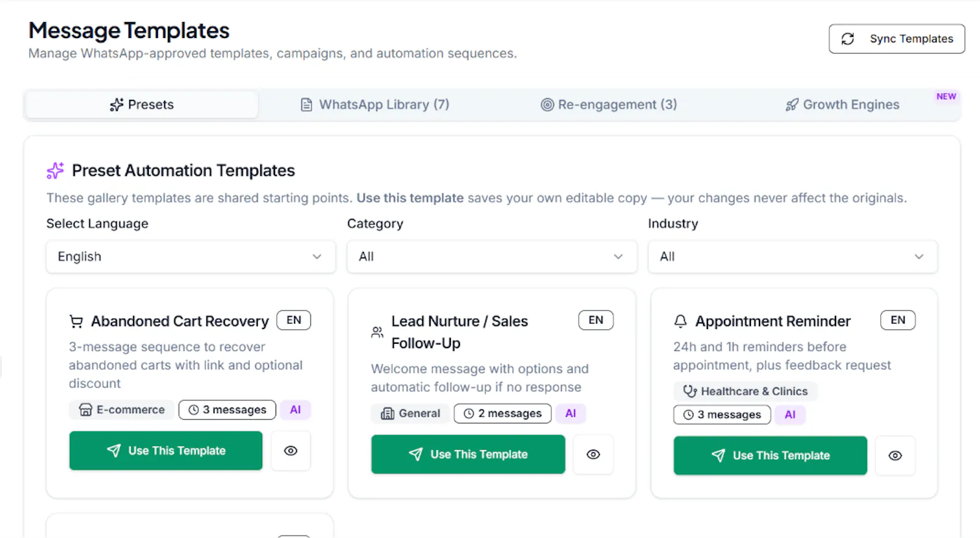Preview Abandoned Cart Recovery with the eye icon
The image size is (980, 538).
[291, 451]
